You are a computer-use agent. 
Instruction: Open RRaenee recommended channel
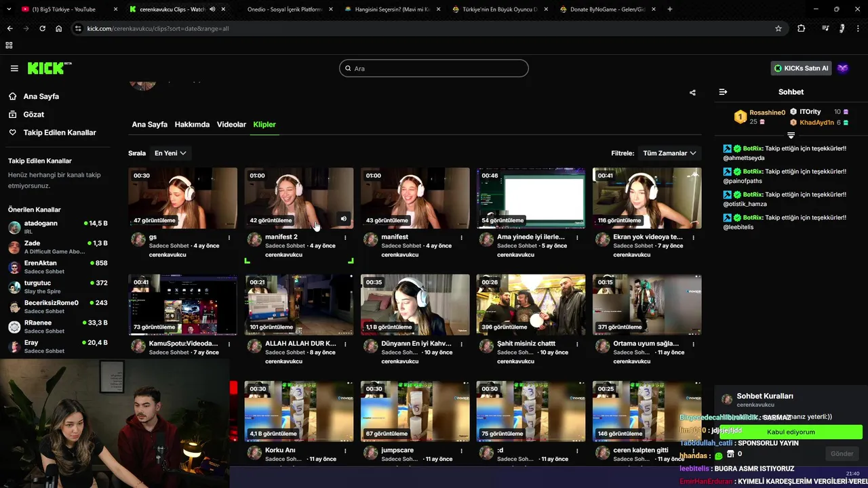pyautogui.click(x=58, y=327)
